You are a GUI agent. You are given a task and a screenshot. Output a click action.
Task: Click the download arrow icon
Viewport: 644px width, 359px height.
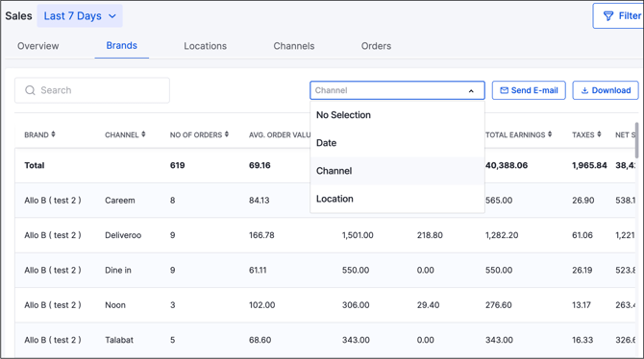[x=584, y=90]
